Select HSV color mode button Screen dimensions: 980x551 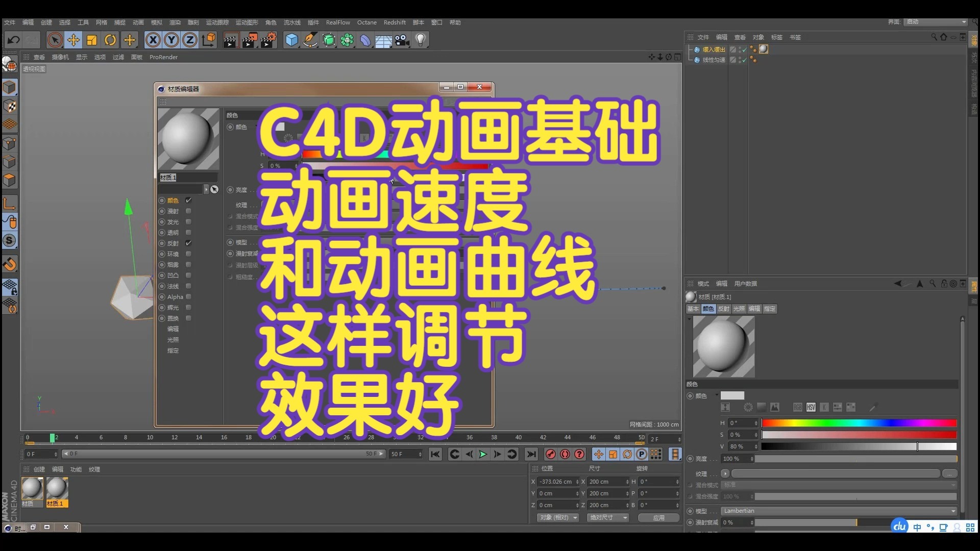(x=811, y=407)
